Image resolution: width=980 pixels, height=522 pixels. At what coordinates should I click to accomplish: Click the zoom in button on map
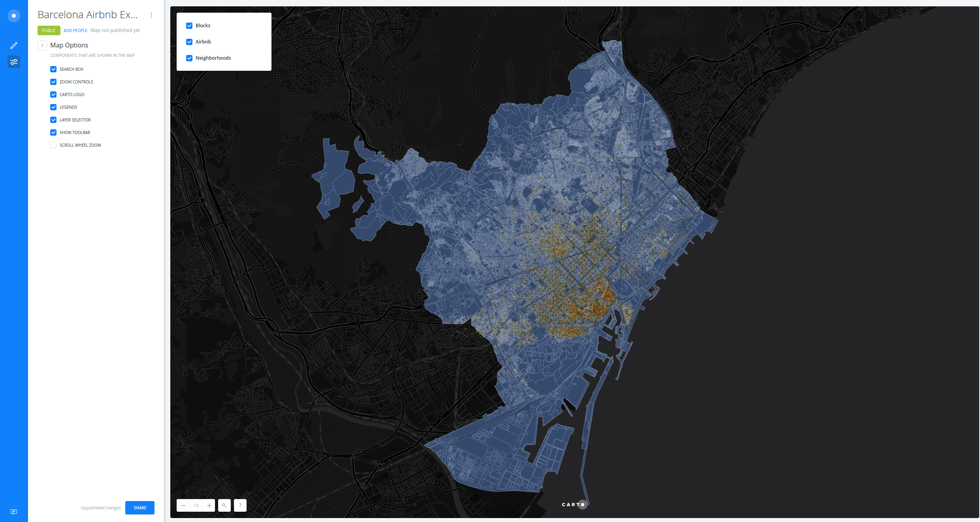(209, 505)
